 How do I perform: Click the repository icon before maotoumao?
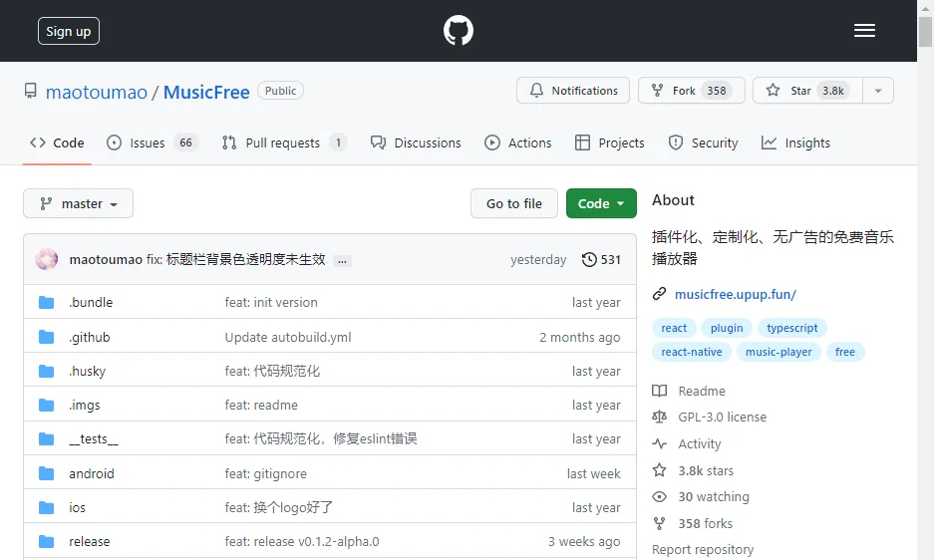click(30, 91)
